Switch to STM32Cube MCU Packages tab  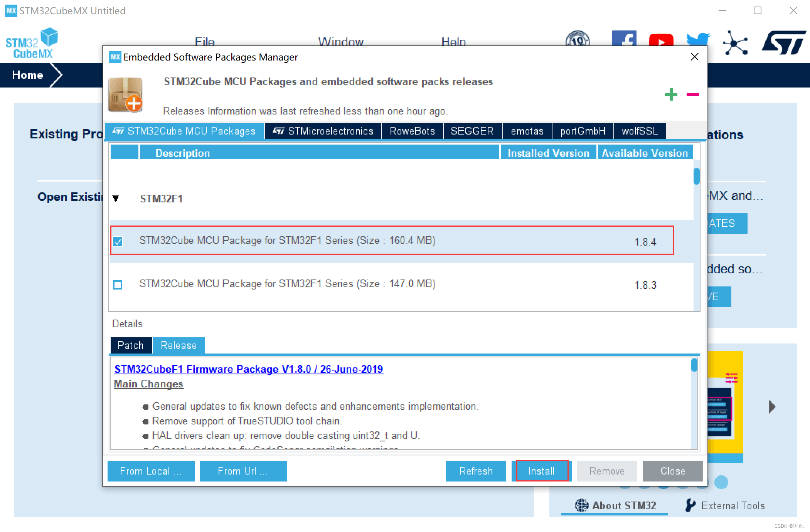tap(184, 131)
